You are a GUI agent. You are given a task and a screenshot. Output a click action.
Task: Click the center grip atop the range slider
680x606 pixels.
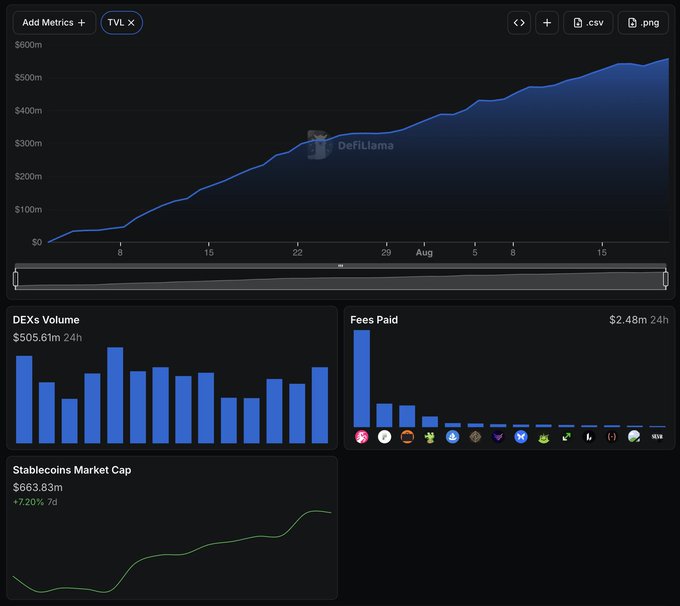coord(340,265)
